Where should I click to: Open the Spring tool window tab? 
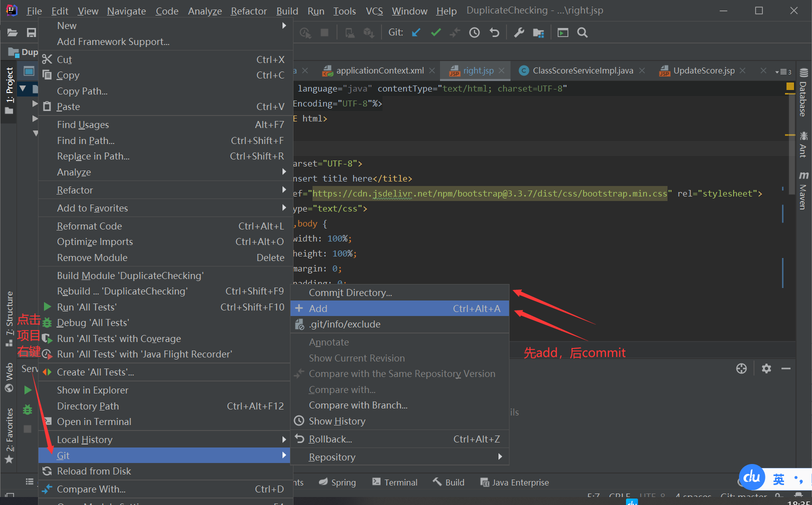coord(337,482)
